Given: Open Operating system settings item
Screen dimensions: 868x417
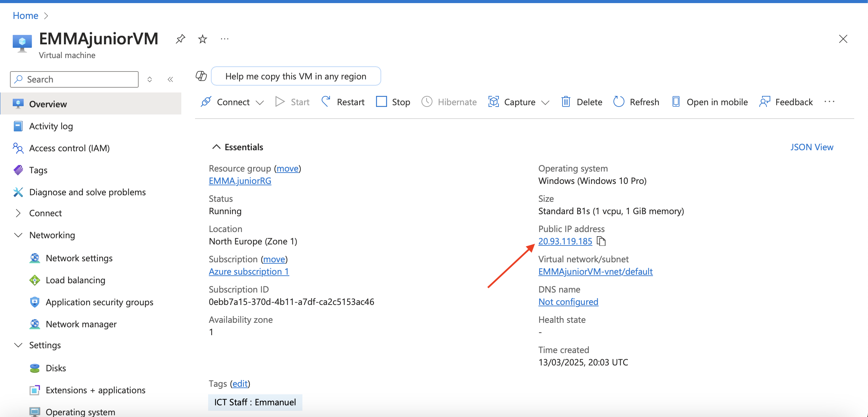Looking at the screenshot, I should pyautogui.click(x=81, y=412).
